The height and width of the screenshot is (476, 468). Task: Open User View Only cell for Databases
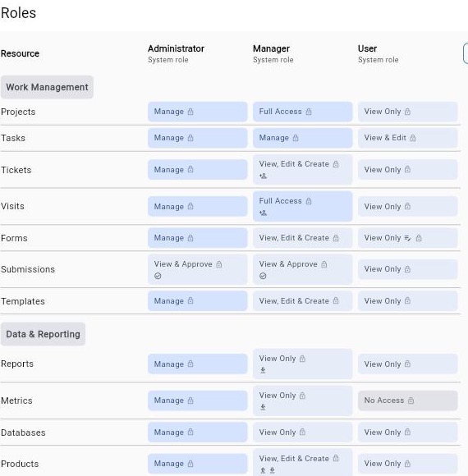pyautogui.click(x=408, y=432)
